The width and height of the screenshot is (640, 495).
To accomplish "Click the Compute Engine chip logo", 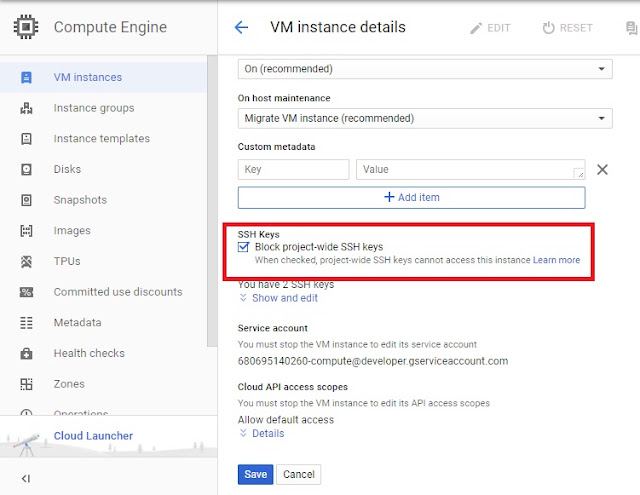I will click(26, 27).
